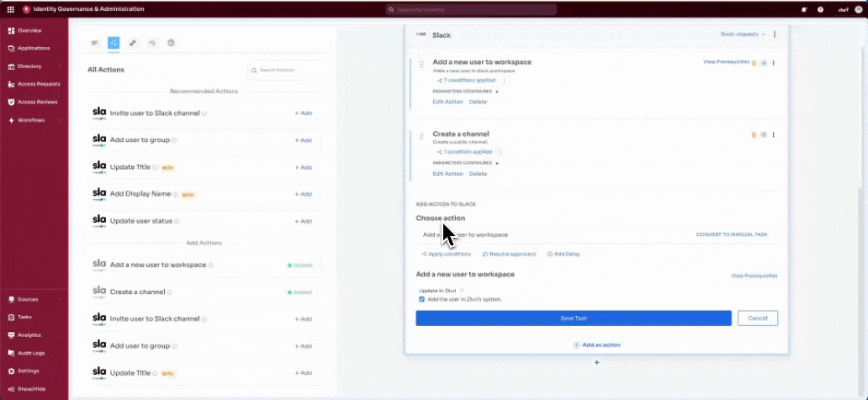Add the recommended Invite user to Slack channel action
This screenshot has width=868, height=400.
(x=303, y=113)
